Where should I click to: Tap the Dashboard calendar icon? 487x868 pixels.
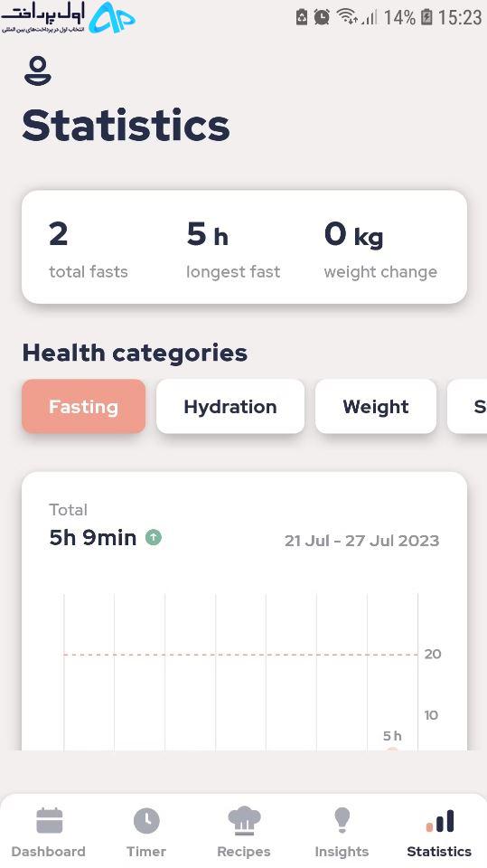[x=50, y=820]
